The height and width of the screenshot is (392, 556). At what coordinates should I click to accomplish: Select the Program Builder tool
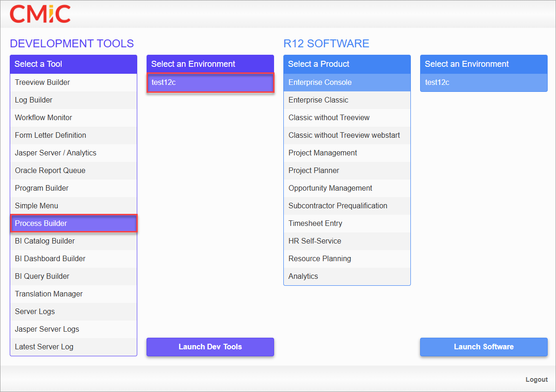pyautogui.click(x=73, y=188)
